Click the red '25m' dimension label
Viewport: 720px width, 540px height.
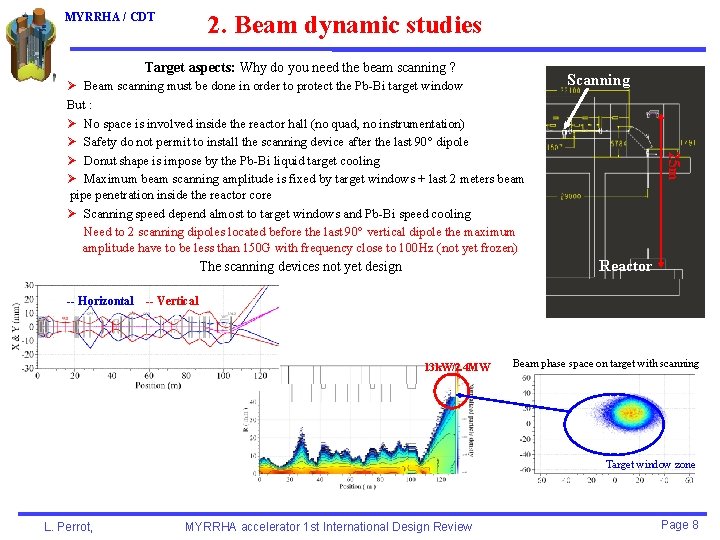click(673, 165)
